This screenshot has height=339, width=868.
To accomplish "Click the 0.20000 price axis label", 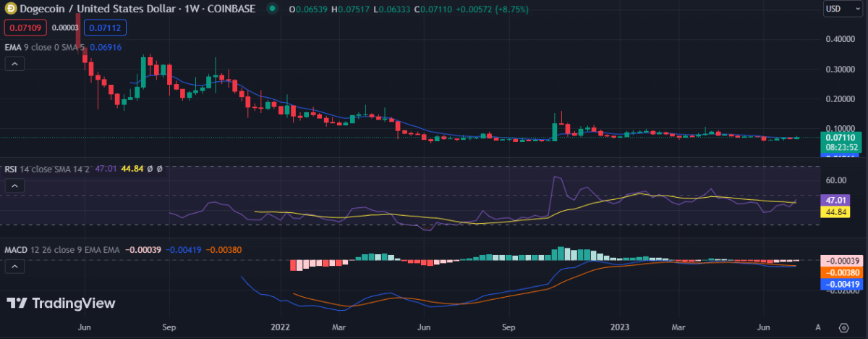I will 840,99.
